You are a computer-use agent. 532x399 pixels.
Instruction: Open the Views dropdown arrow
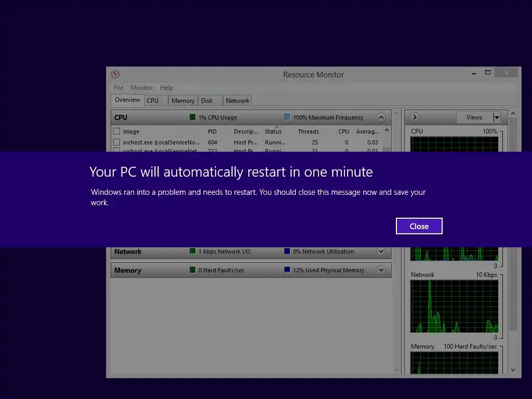click(497, 117)
